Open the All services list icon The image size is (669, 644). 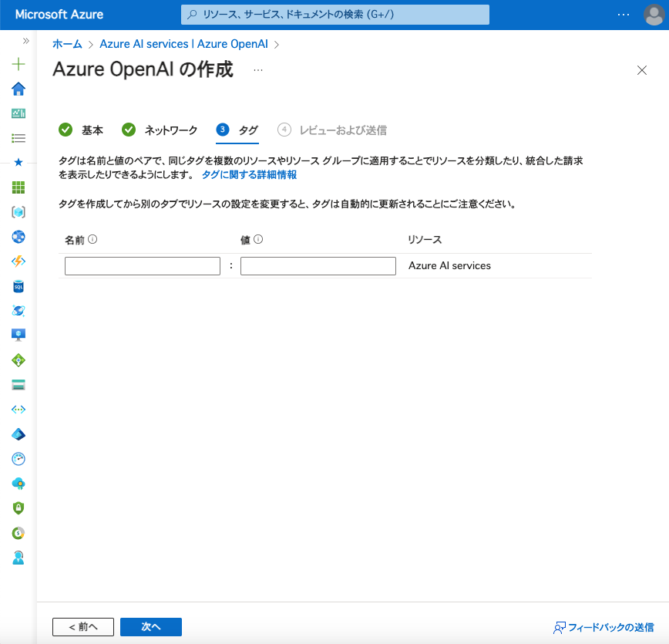tap(18, 138)
